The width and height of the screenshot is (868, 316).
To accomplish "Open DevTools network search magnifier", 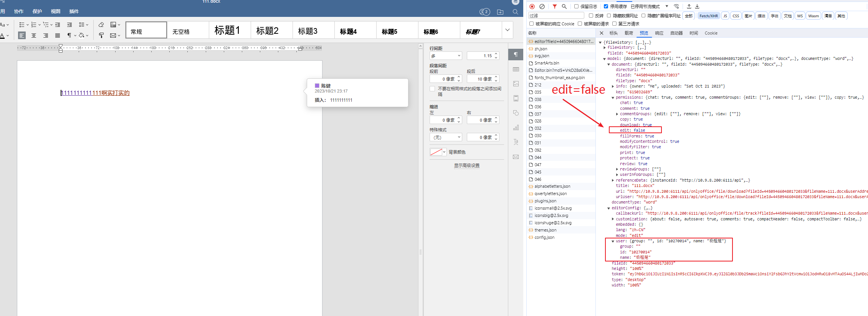I will click(x=564, y=7).
